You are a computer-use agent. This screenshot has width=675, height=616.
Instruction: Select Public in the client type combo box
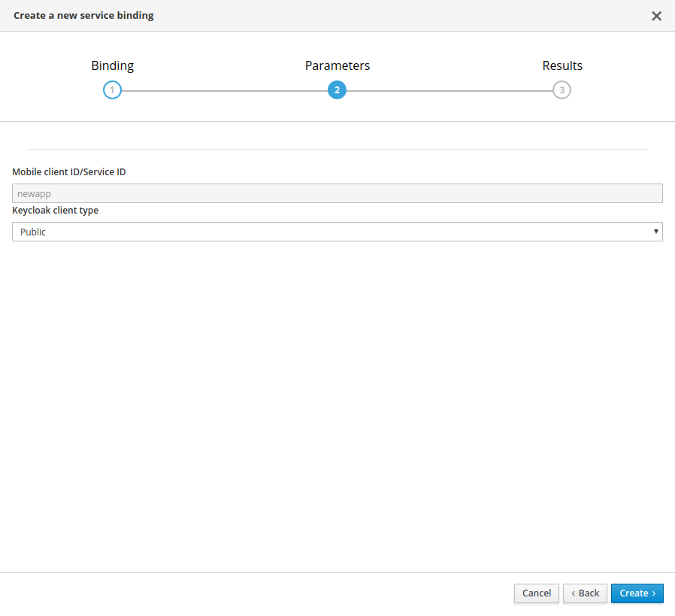(337, 232)
